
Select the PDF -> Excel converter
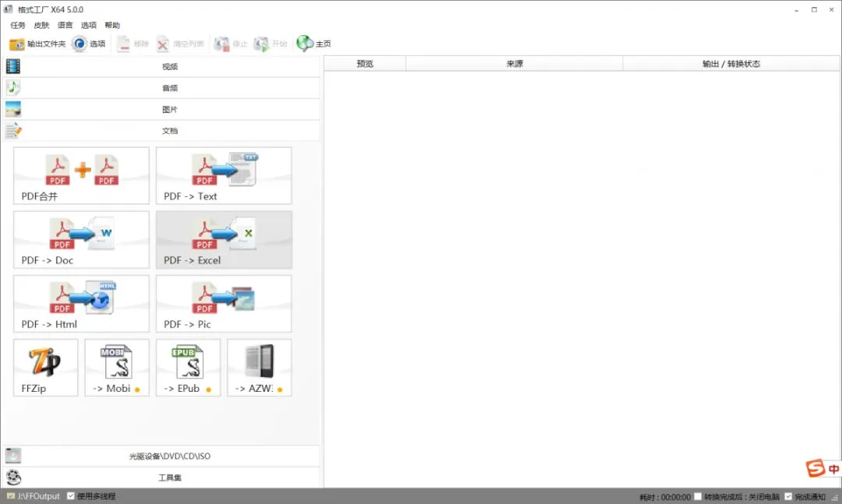224,240
